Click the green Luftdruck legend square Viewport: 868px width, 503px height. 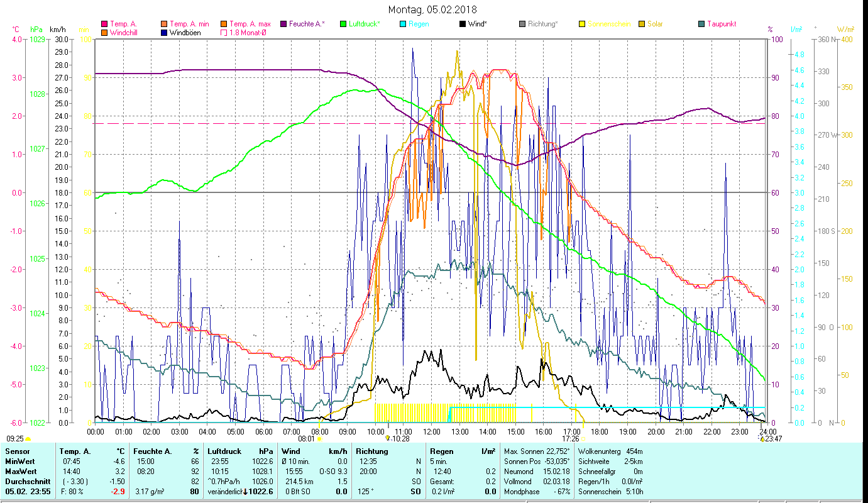click(x=343, y=25)
